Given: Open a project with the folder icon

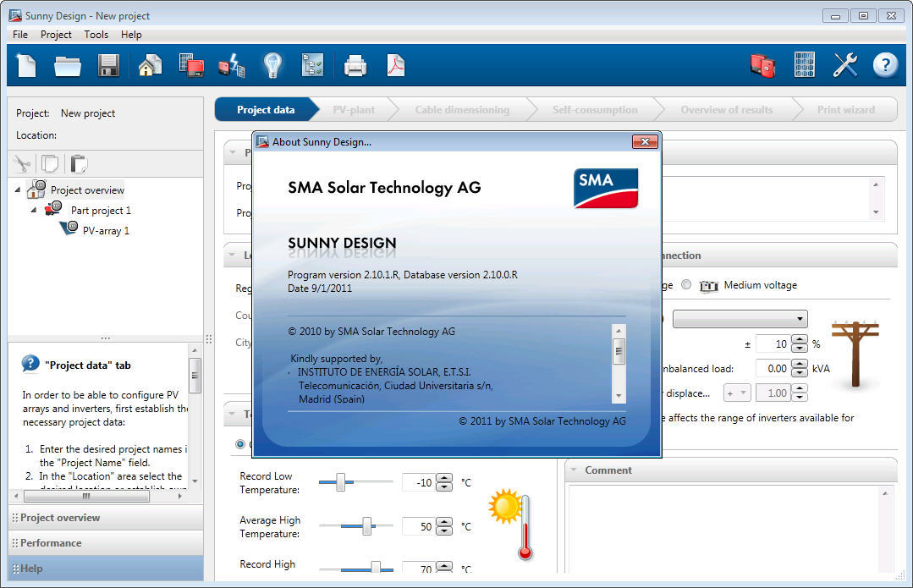Looking at the screenshot, I should pos(68,65).
